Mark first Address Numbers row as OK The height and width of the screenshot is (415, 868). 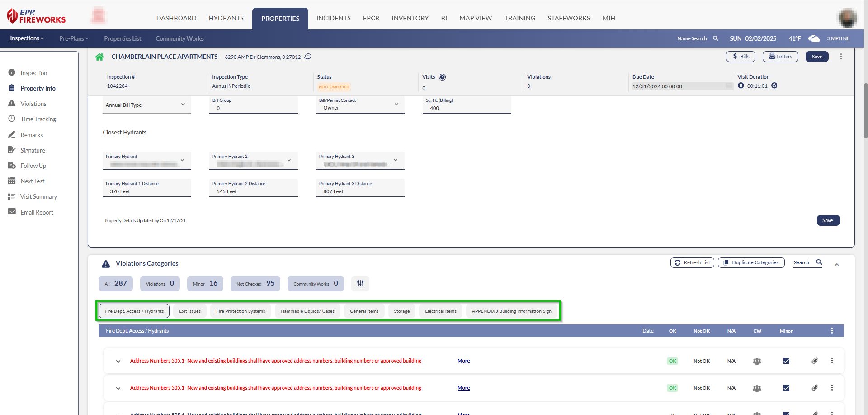(672, 361)
